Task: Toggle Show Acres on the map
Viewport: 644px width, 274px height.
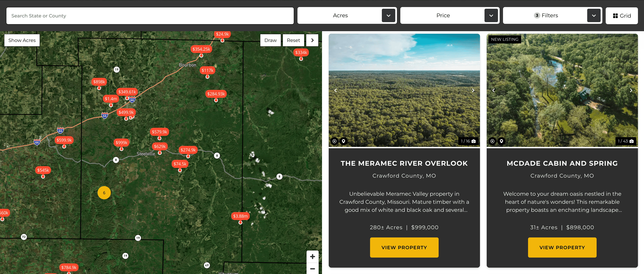Action: click(22, 40)
